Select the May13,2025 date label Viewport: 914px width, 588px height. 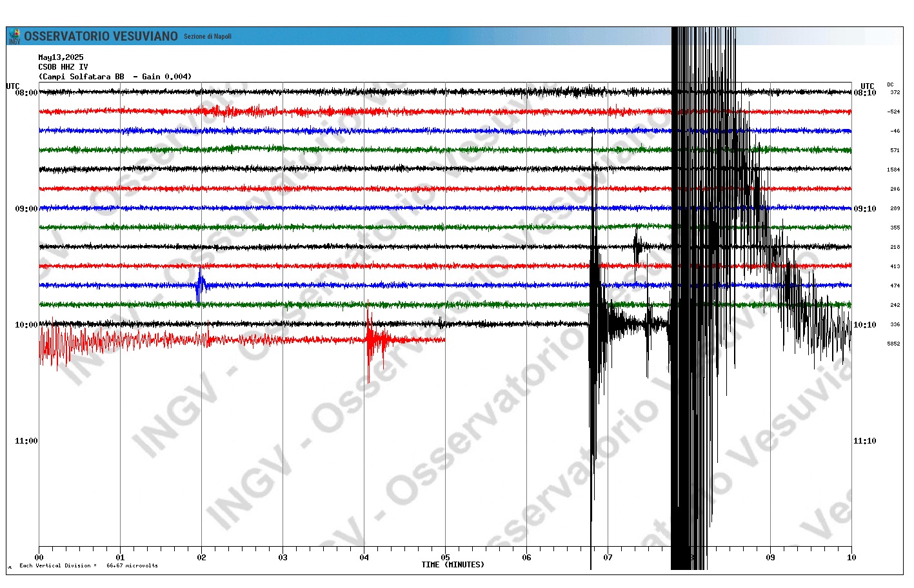(x=61, y=57)
